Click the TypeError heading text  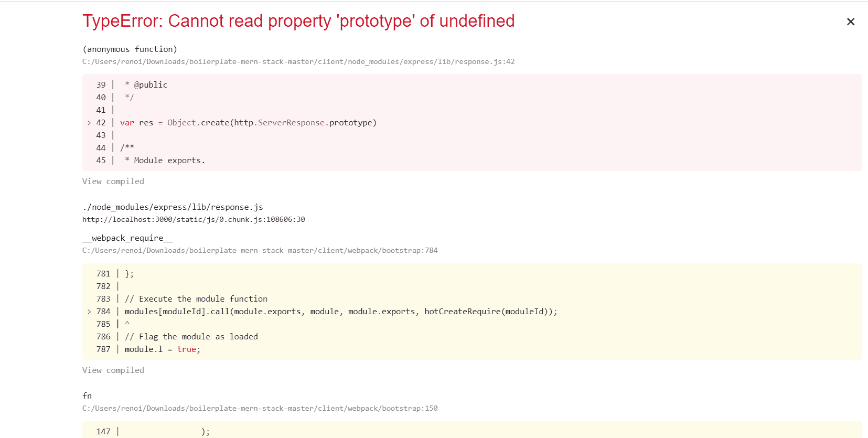298,21
